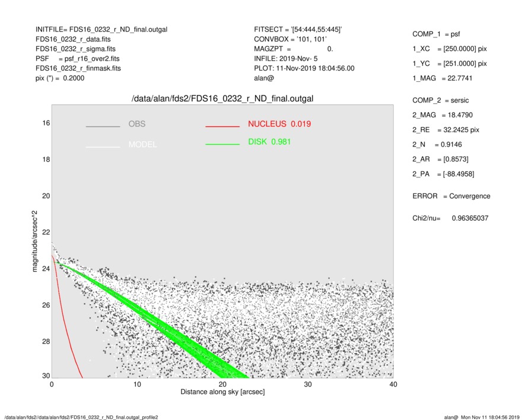Click the COMP_2 = sersic label

441,100
